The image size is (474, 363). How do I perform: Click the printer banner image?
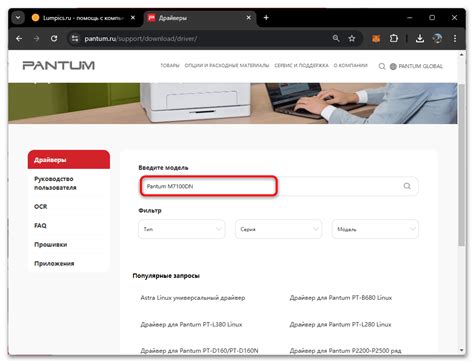233,103
